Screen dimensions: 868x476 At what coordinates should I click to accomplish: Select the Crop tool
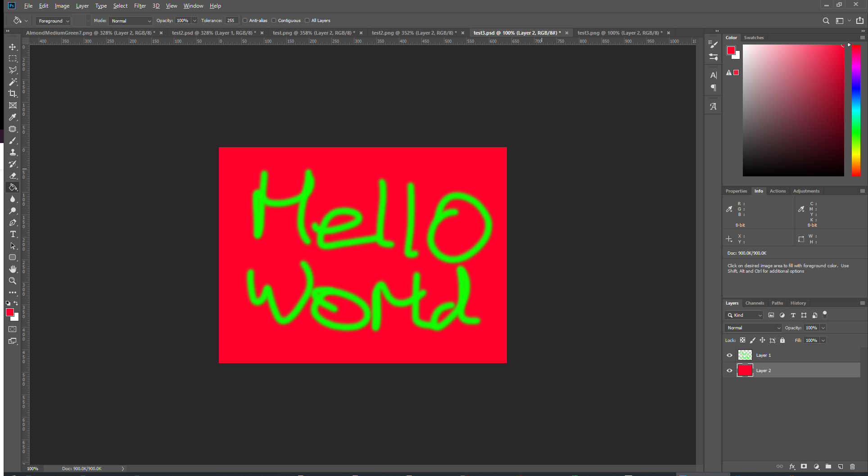tap(13, 94)
